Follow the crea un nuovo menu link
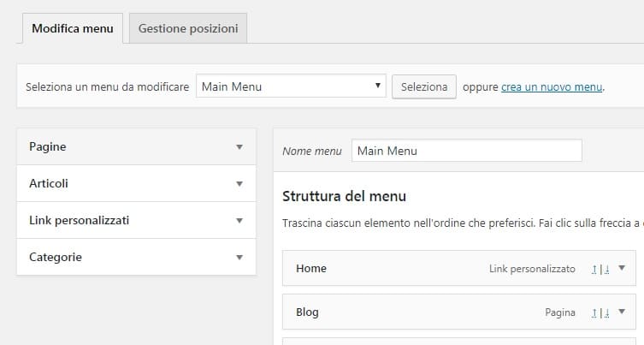644x345 pixels. 552,87
